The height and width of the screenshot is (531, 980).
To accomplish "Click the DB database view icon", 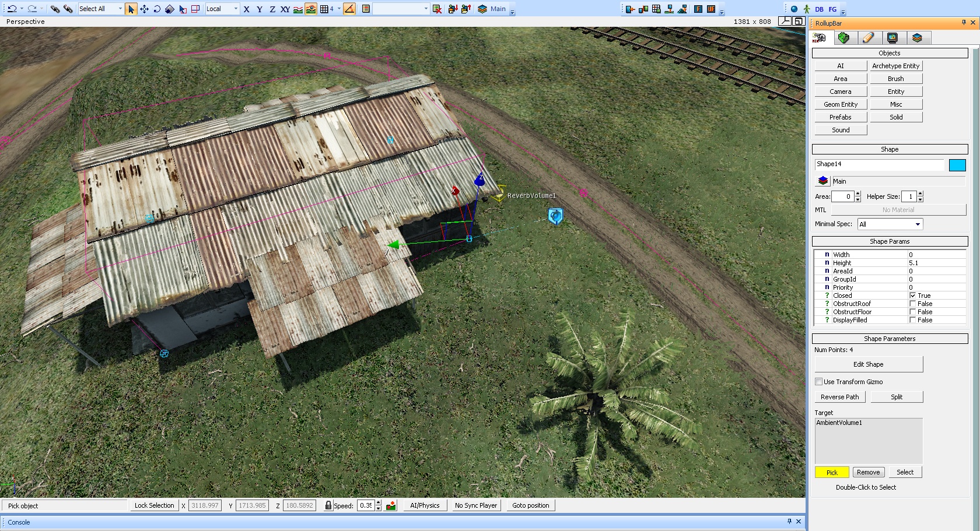I will pyautogui.click(x=820, y=9).
